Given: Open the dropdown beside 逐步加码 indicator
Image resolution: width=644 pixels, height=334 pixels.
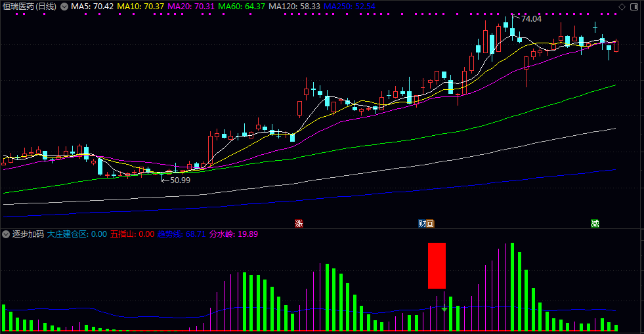Looking at the screenshot, I should [6, 234].
